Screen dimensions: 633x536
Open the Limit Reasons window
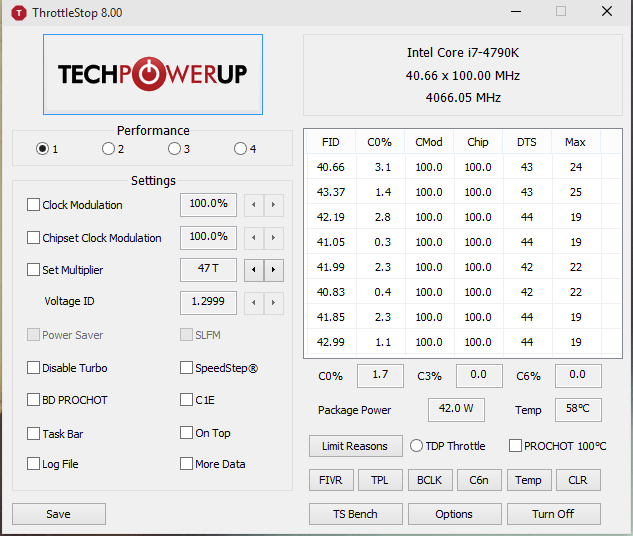(356, 446)
